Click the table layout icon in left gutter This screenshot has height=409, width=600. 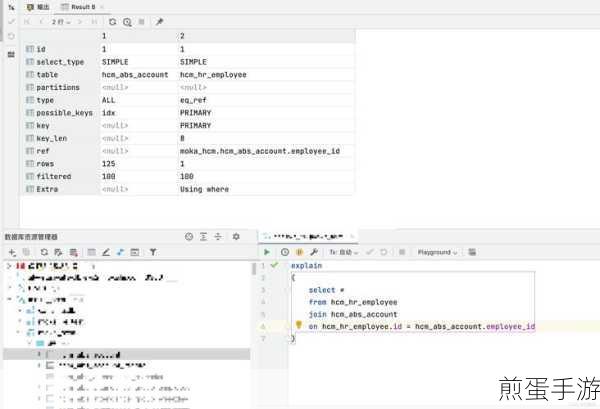coord(11,55)
